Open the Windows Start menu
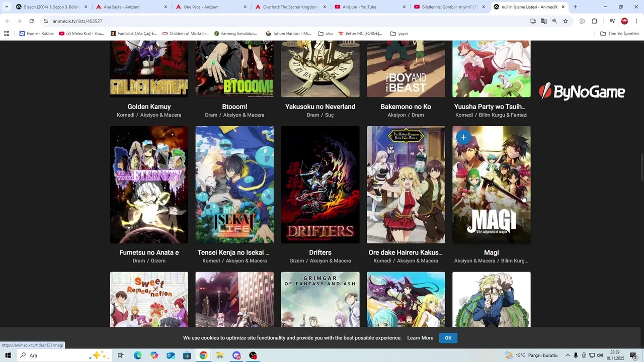This screenshot has height=362, width=644. [8, 355]
